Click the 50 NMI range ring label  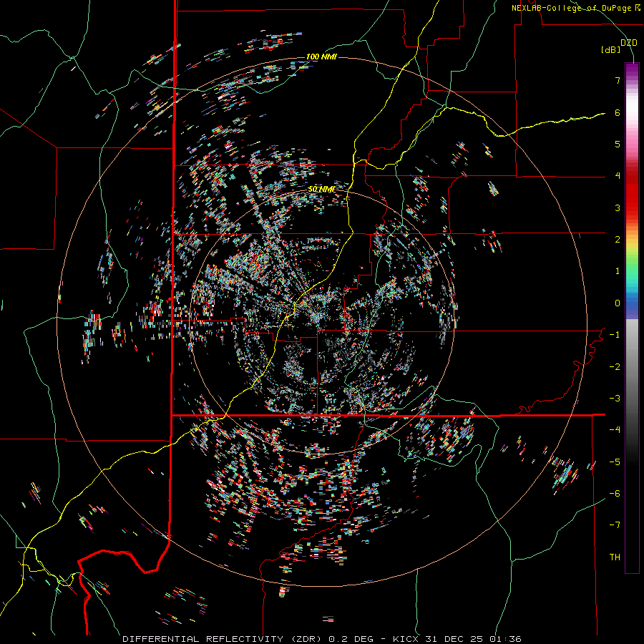[321, 189]
